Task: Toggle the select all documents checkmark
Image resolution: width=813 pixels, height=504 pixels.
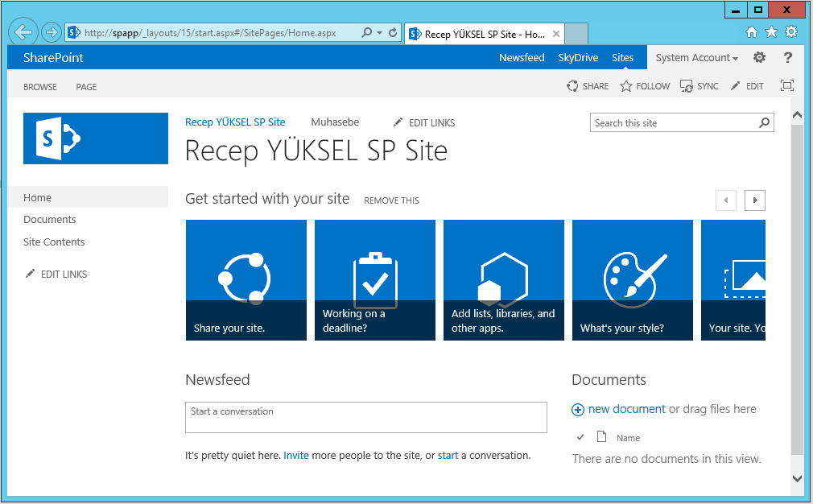Action: click(x=580, y=437)
